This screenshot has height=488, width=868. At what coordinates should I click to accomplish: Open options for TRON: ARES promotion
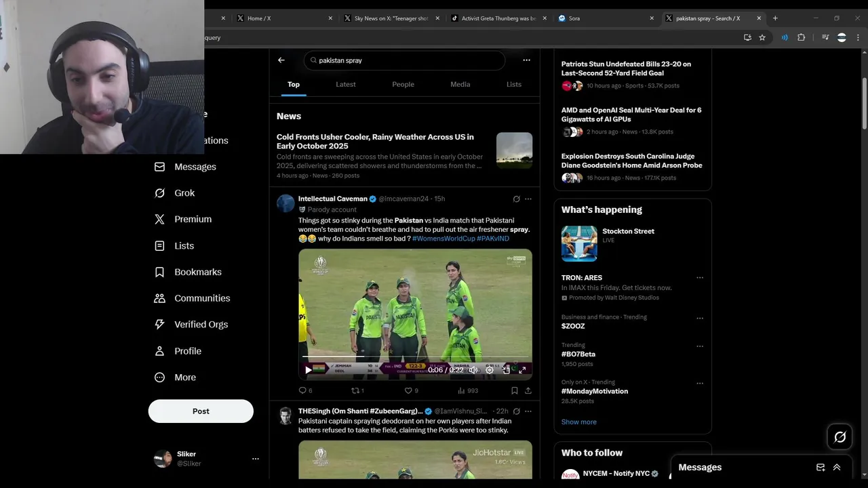[700, 278]
